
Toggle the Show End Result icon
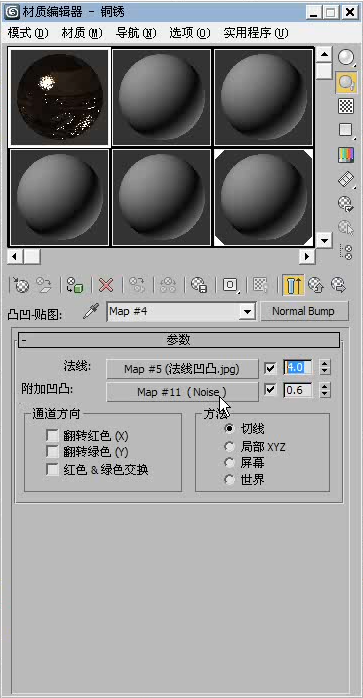(293, 285)
